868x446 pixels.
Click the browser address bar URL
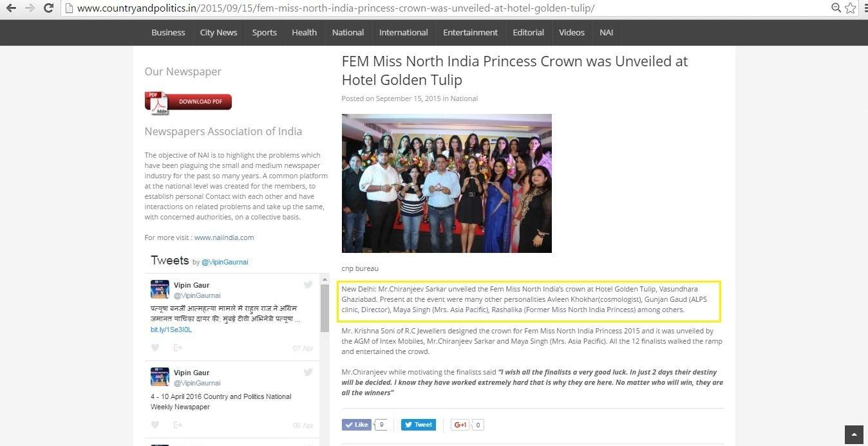coord(335,8)
